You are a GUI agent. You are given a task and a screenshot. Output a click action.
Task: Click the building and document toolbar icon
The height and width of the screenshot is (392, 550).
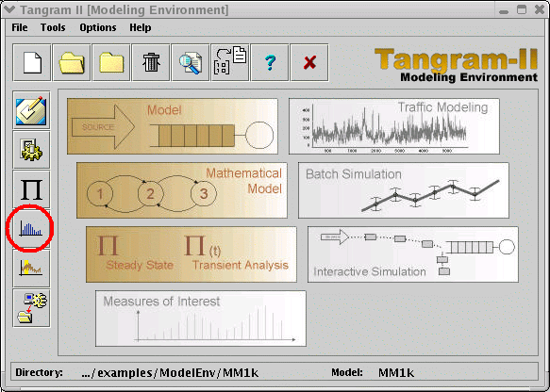pyautogui.click(x=230, y=63)
